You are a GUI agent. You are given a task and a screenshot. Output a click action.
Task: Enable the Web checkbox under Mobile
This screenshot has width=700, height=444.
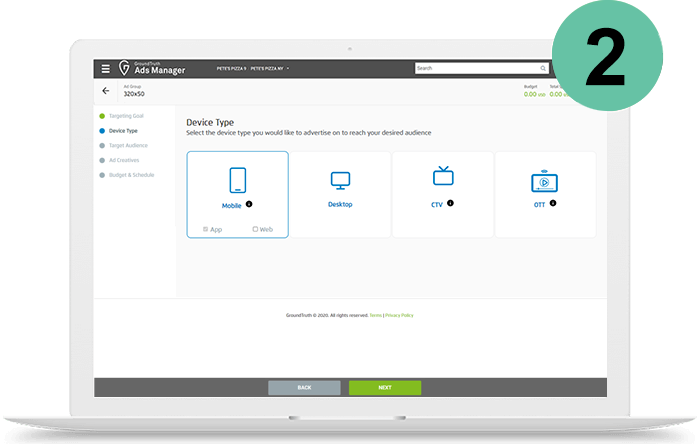(255, 229)
